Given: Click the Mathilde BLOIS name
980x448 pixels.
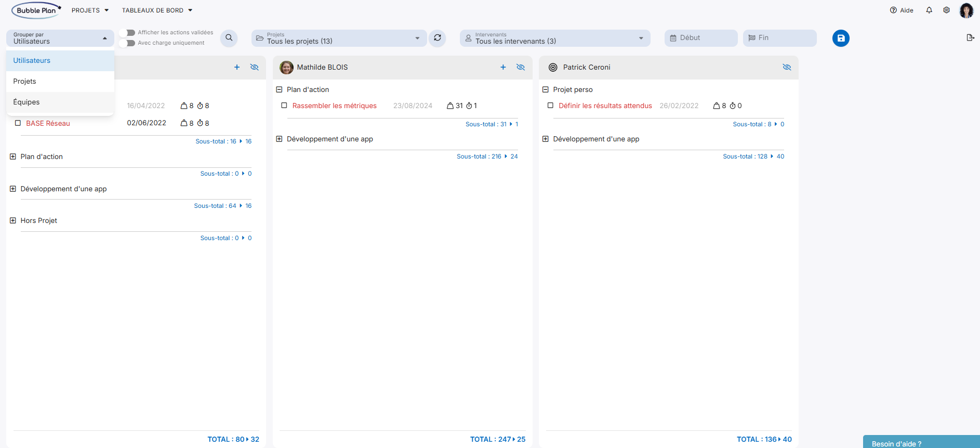Looking at the screenshot, I should click(322, 68).
